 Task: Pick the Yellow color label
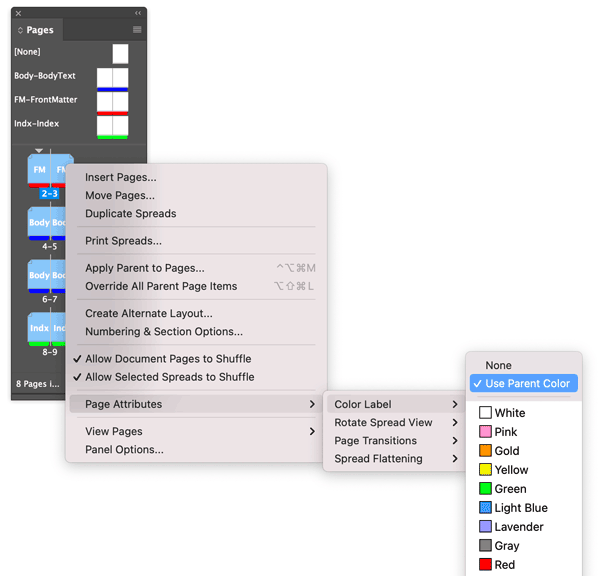click(523, 470)
